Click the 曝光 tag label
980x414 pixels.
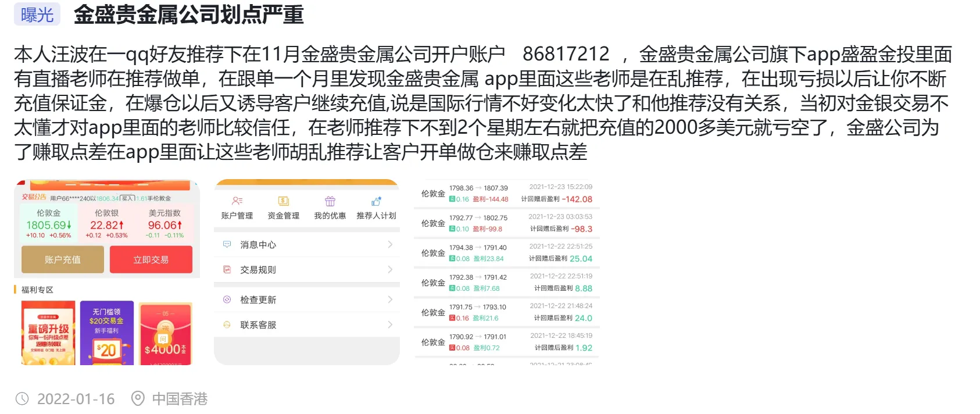pos(37,15)
